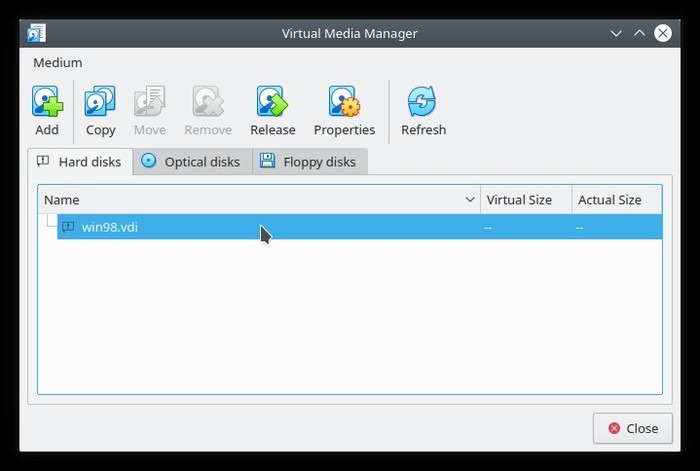
Task: Open Properties for the selected disk
Action: [344, 111]
